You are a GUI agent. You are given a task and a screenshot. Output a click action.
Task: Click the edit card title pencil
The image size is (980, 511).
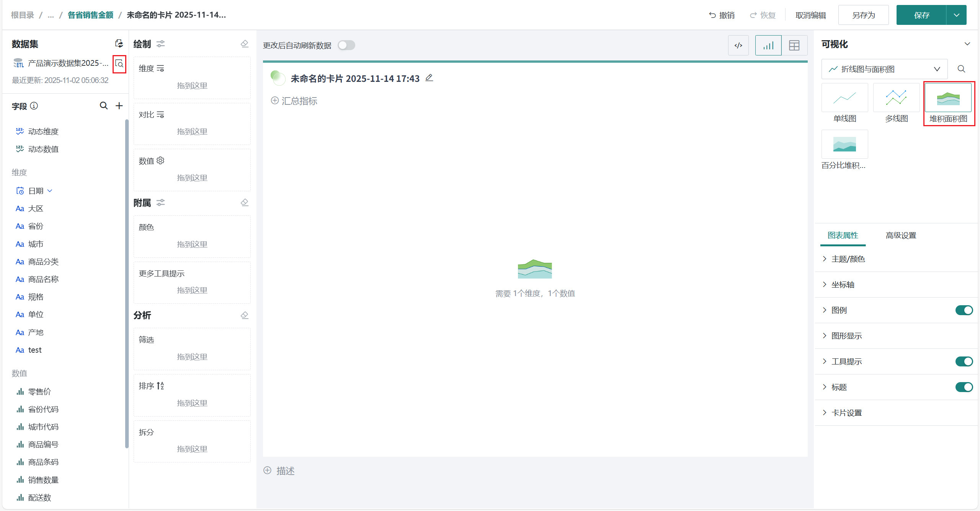(429, 78)
